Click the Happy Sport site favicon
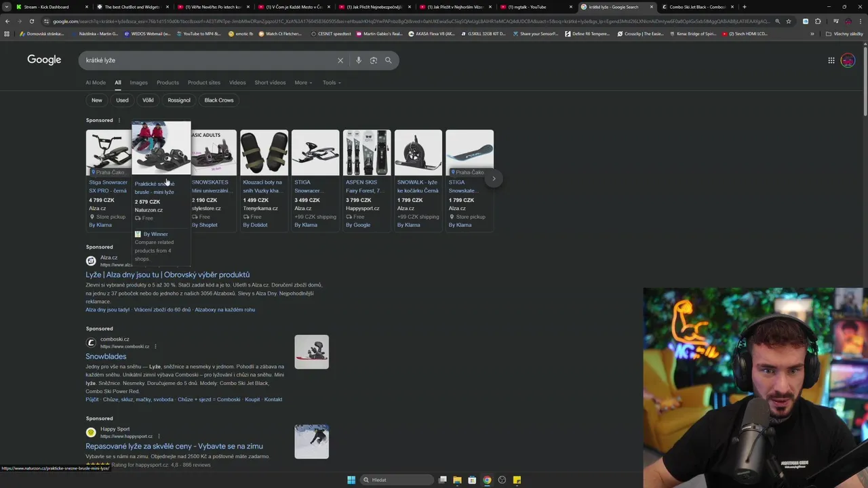The width and height of the screenshot is (868, 488). tap(91, 432)
